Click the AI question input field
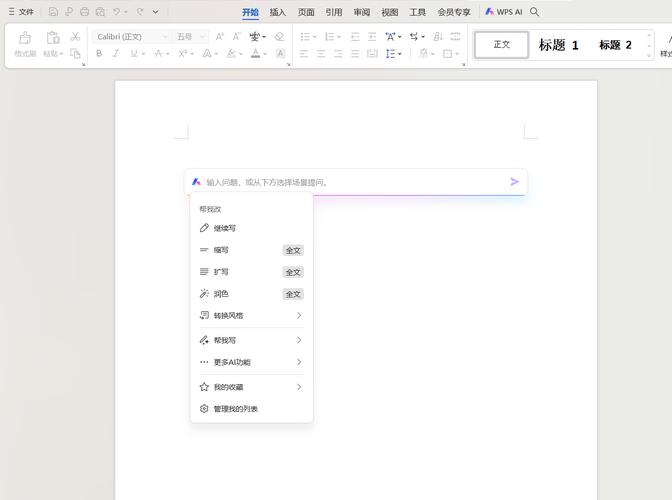 [x=356, y=182]
